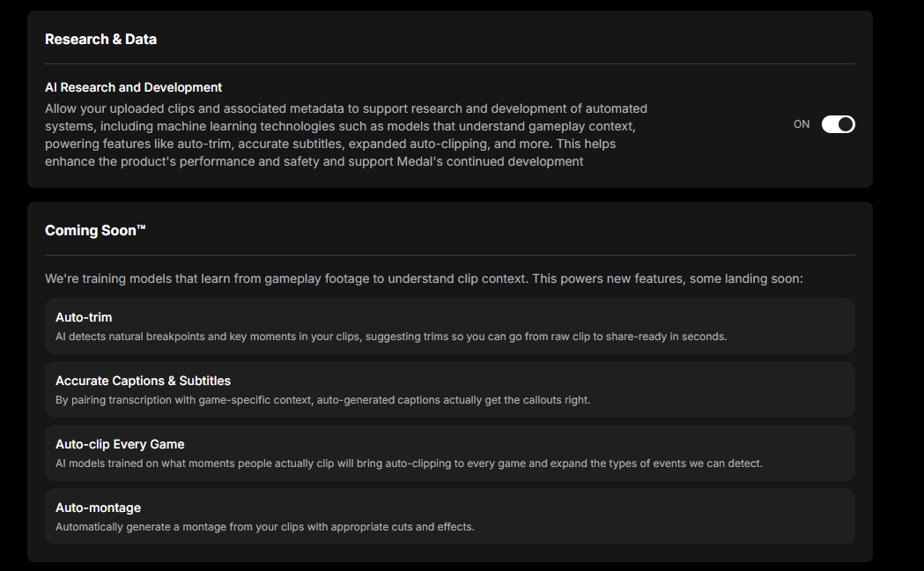Screen dimensions: 924x571
Task: Click the divider line under Research & Data
Action: 449,63
